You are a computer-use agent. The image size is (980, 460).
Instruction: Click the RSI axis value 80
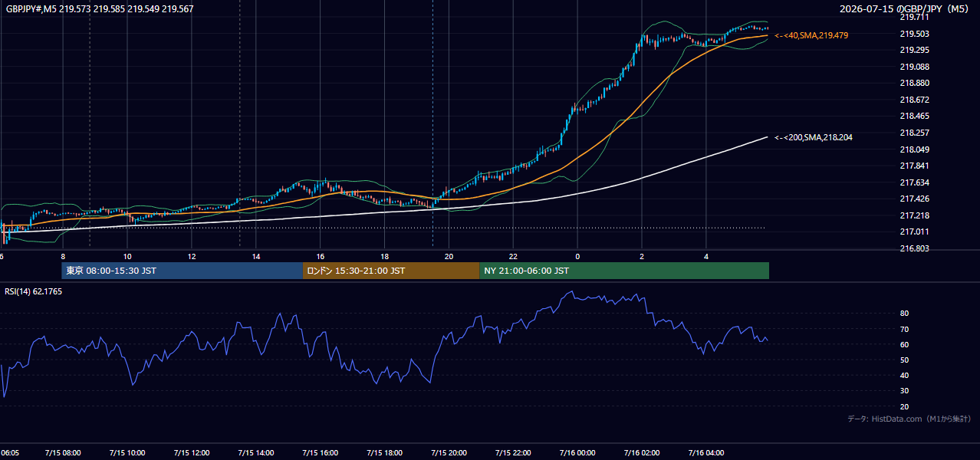point(904,314)
